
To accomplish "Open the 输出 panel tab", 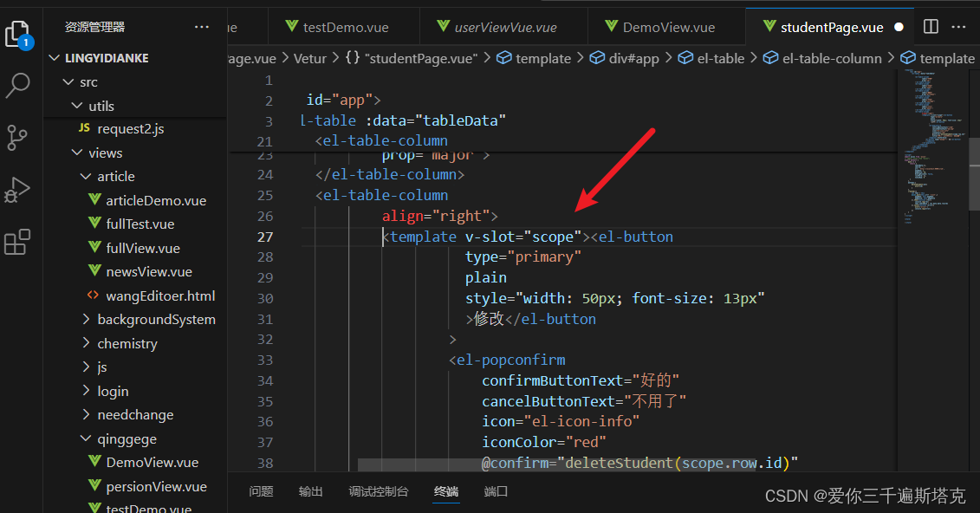I will (x=310, y=491).
